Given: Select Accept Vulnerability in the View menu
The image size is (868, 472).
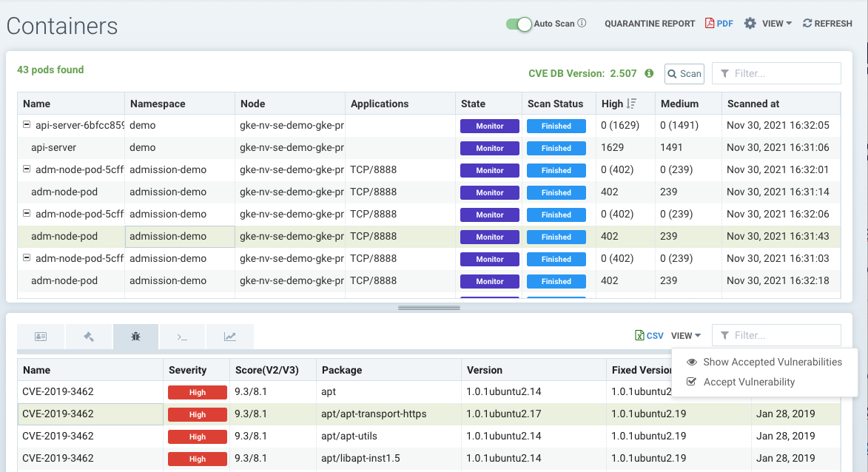Looking at the screenshot, I should (x=749, y=382).
